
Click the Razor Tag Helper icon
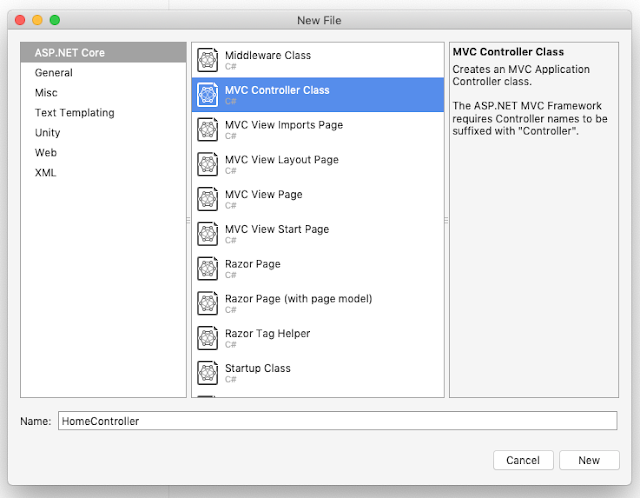[x=208, y=338]
